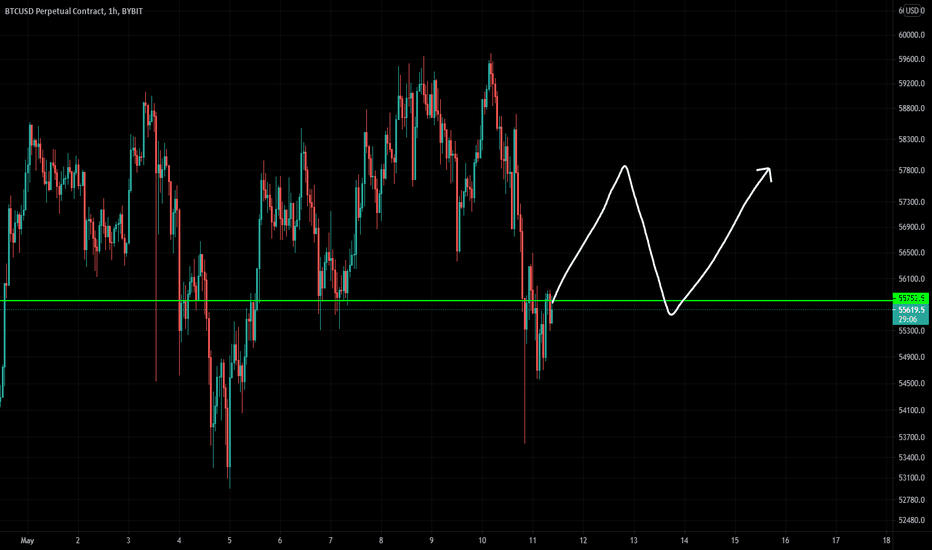932x550 pixels.
Task: Click date 7 on the time axis
Action: [x=330, y=540]
